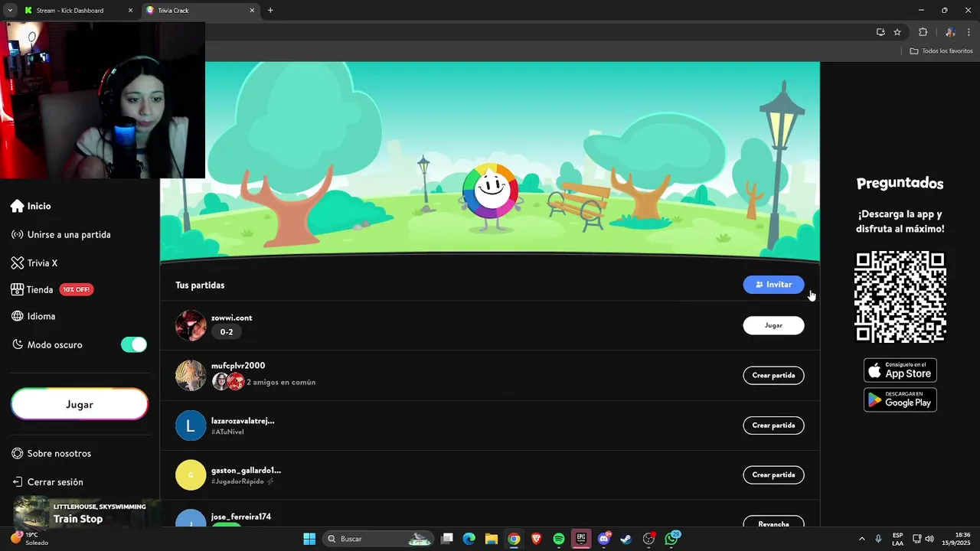Click the Google Play download badge
This screenshot has height=551, width=980.
[900, 399]
